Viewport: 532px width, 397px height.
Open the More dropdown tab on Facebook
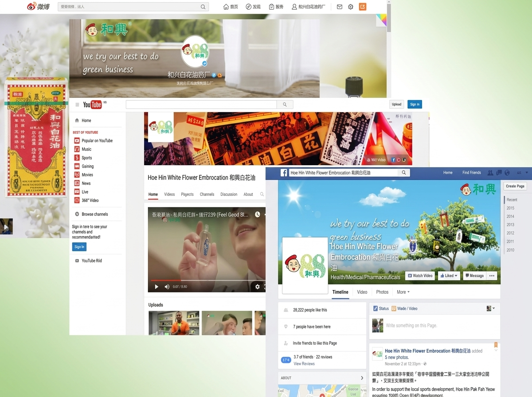click(x=403, y=292)
